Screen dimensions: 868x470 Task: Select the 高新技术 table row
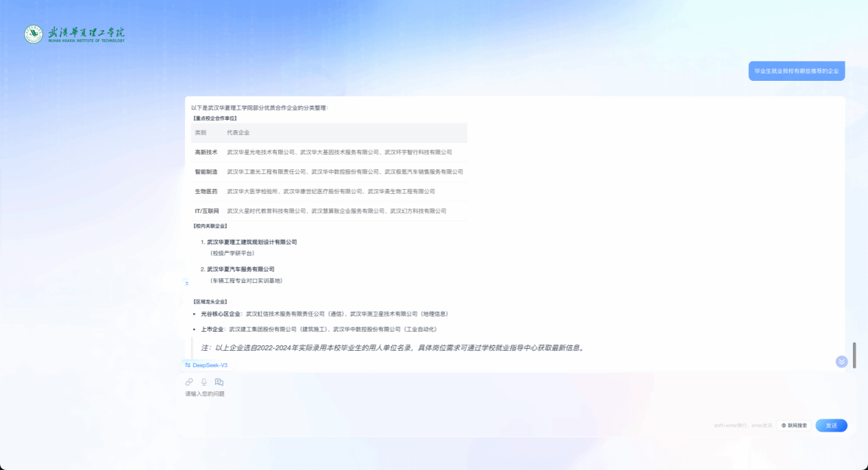click(x=329, y=152)
